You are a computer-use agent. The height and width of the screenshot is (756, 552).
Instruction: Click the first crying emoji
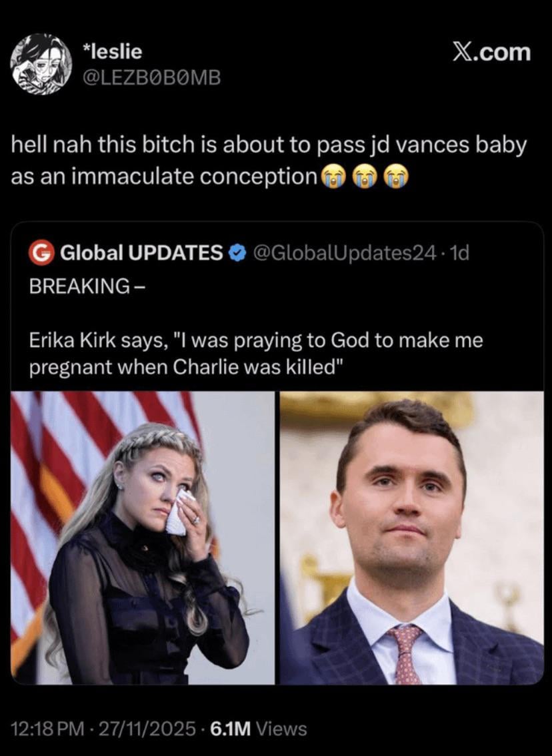tap(333, 176)
